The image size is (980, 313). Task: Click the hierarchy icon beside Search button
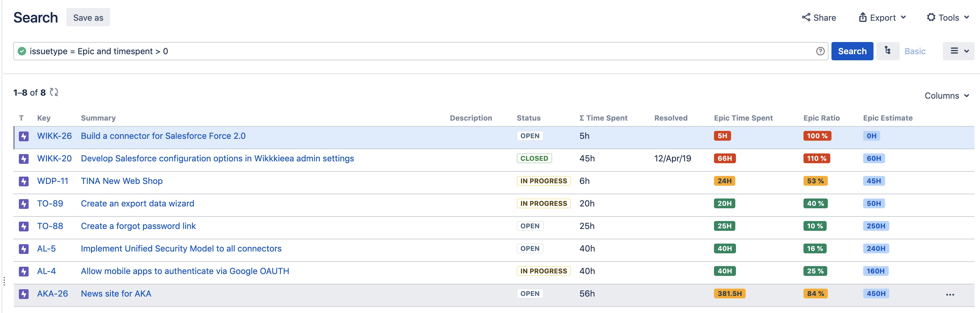[887, 51]
